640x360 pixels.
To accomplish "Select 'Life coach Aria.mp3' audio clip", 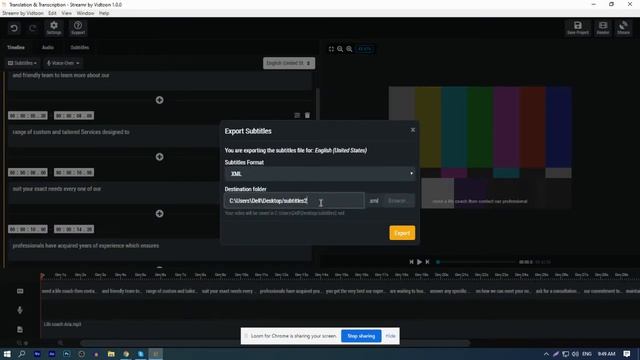I will tap(62, 324).
